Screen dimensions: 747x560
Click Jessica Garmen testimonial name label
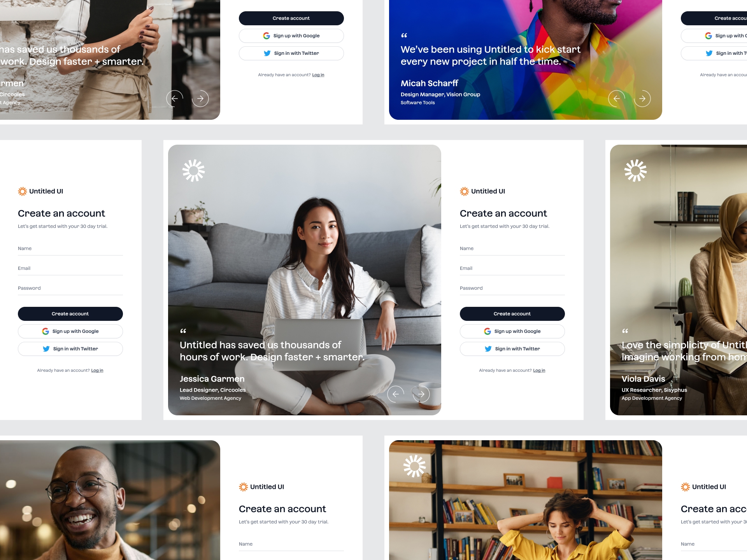[212, 379]
